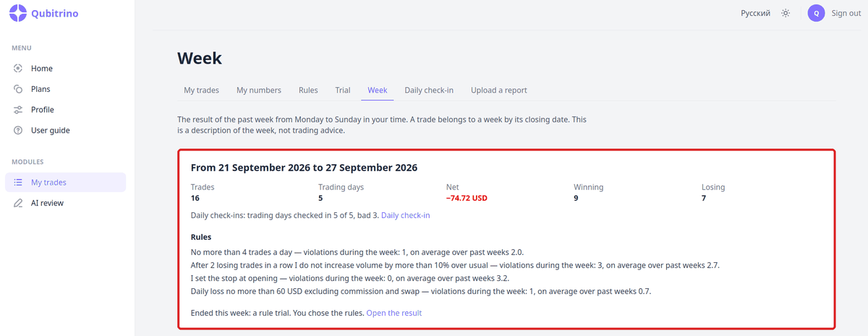This screenshot has width=868, height=336.
Task: Click the Home icon in sidebar
Action: [x=18, y=68]
